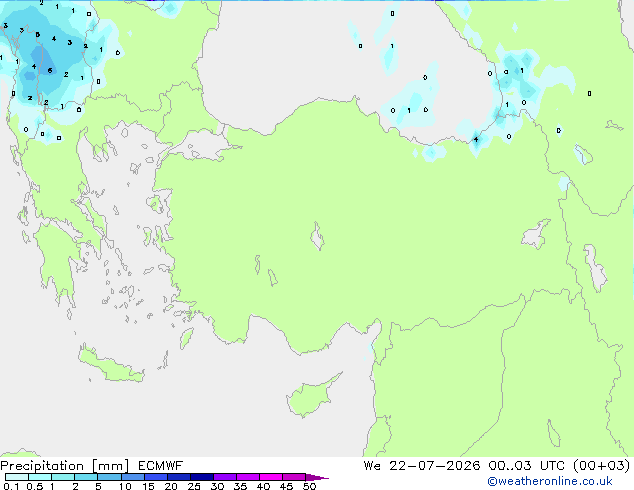The width and height of the screenshot is (634, 490).
Task: Pick the 10 mm legend color swatch
Action: tap(133, 477)
